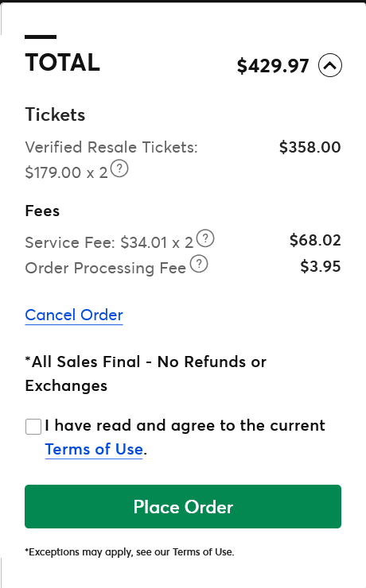Click the $3.95 processing fee amount
Viewport: 366px width, 588px height.
[321, 266]
